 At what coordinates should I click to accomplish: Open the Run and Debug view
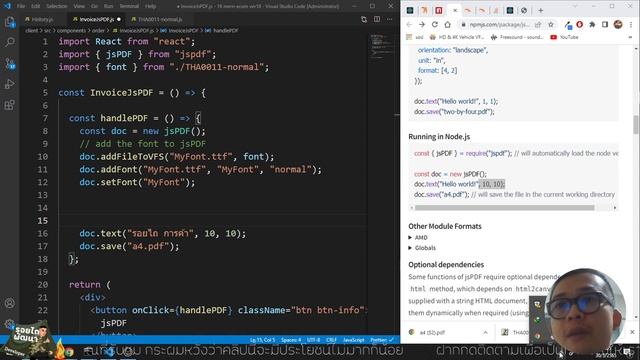point(9,84)
